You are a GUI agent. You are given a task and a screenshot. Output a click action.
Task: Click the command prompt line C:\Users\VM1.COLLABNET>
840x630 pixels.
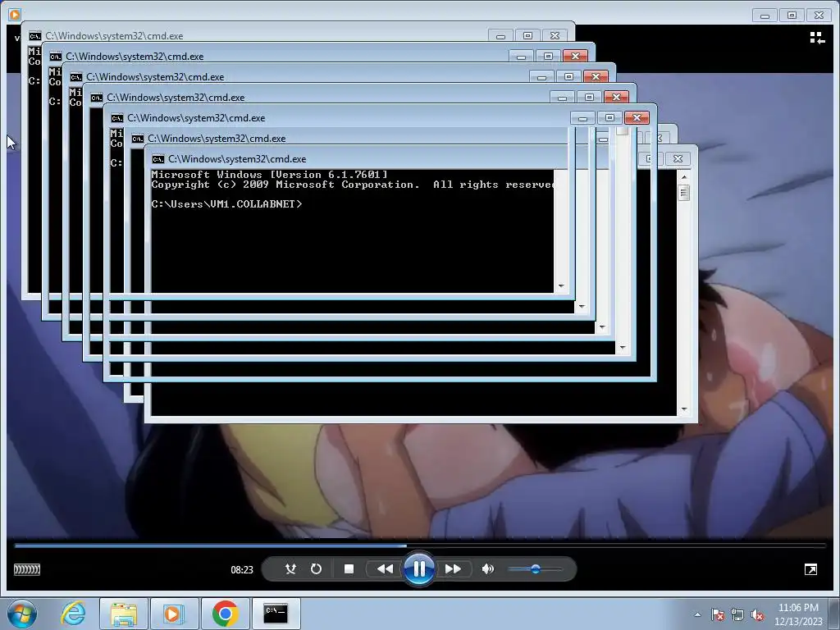(226, 204)
